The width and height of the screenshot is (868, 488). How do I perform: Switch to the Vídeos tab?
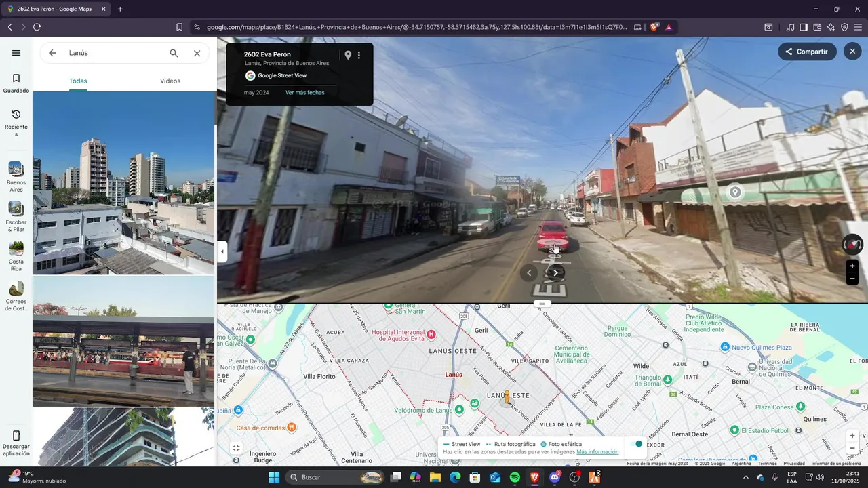click(x=170, y=81)
